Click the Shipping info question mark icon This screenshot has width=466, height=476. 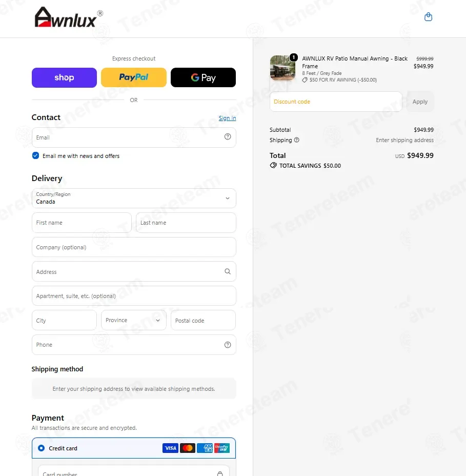pyautogui.click(x=297, y=140)
